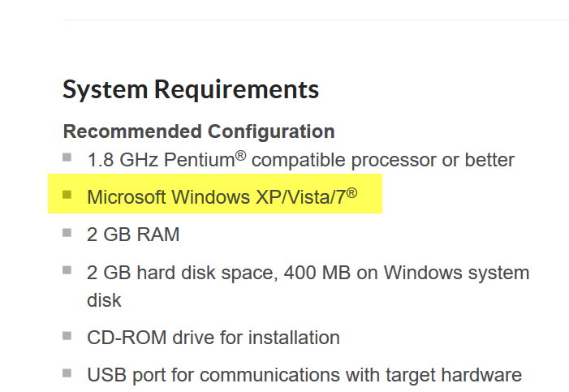Click the horizontal divider line above the heading
The image size is (569, 392).
[315, 20]
